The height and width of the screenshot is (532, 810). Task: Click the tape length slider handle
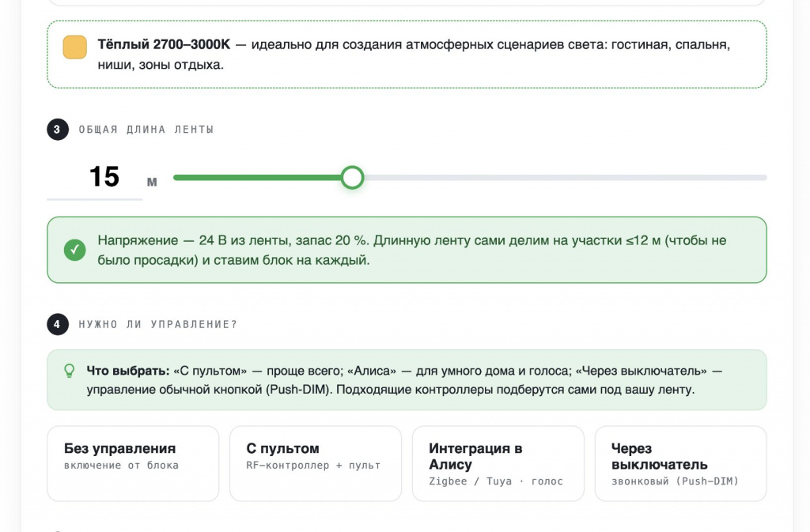pyautogui.click(x=352, y=178)
